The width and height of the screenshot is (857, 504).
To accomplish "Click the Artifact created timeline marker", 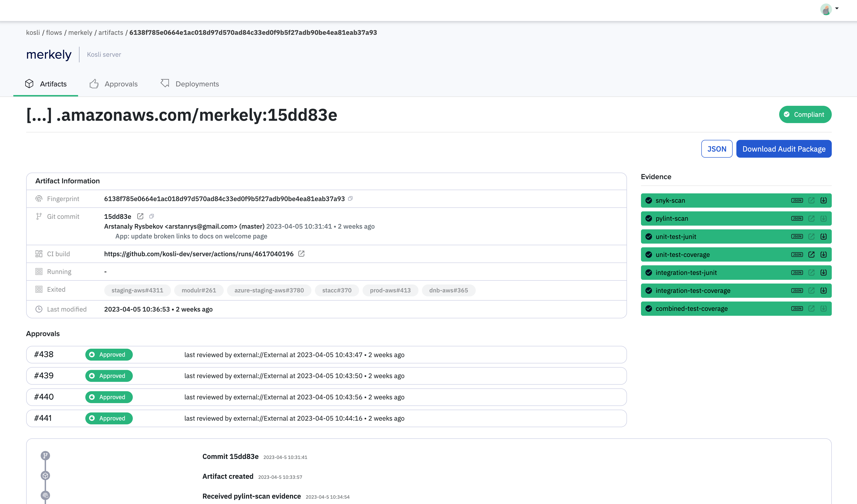I will [x=45, y=476].
